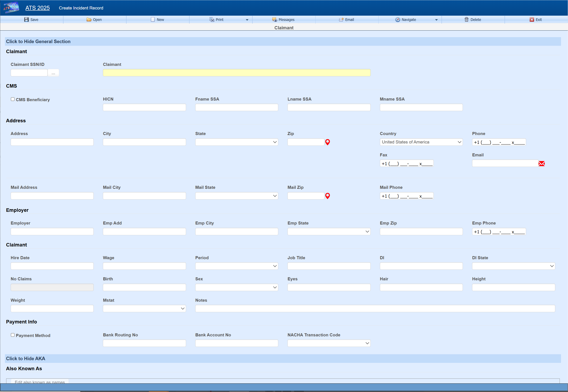Screen dimensions: 568x392
Task: Click the Open folder icon
Action: pyautogui.click(x=89, y=20)
